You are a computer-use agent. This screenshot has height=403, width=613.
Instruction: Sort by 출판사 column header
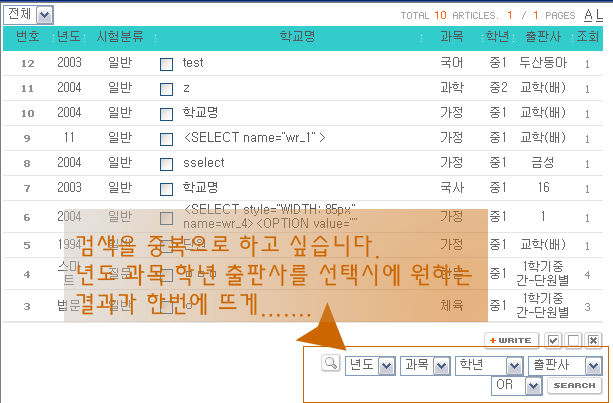point(543,36)
